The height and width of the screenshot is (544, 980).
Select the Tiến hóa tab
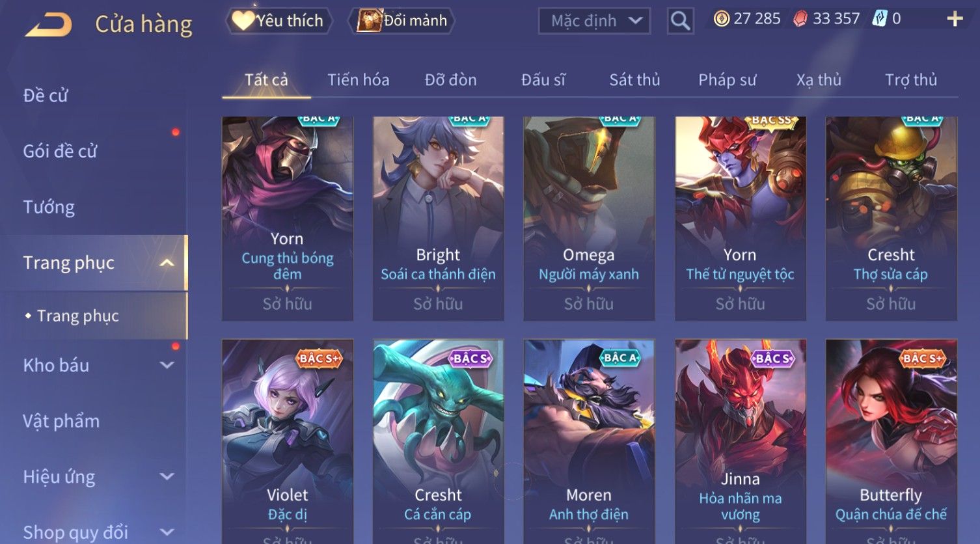[358, 80]
